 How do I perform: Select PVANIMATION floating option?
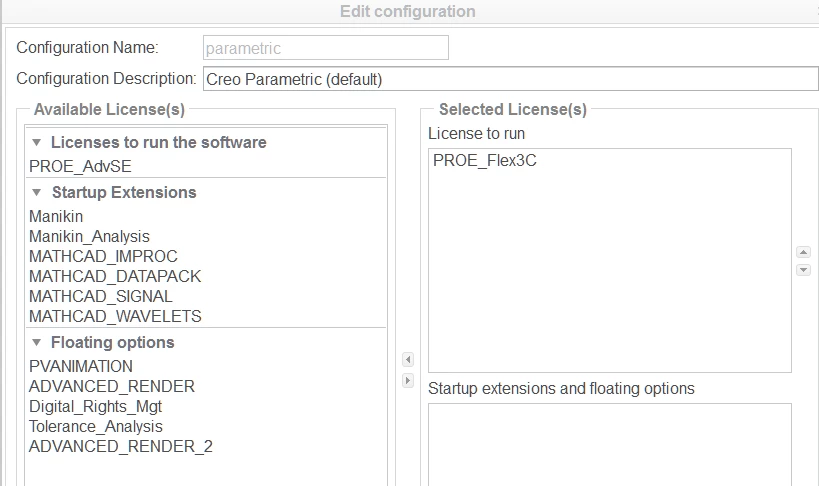pyautogui.click(x=81, y=366)
